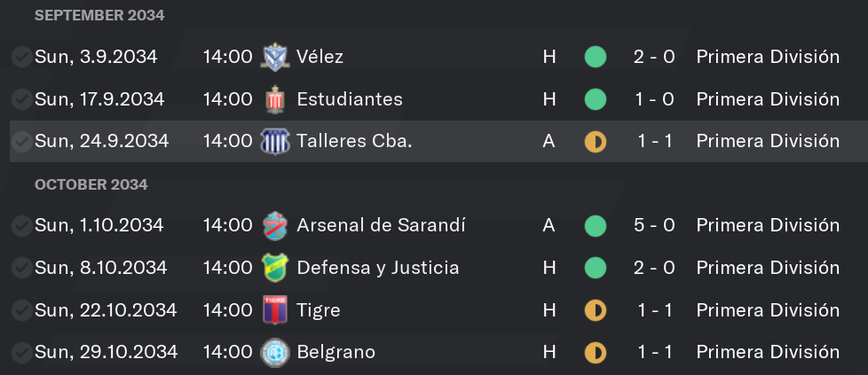Click the Talleres Cba. striped crest
The height and width of the screenshot is (375, 868).
point(274,141)
